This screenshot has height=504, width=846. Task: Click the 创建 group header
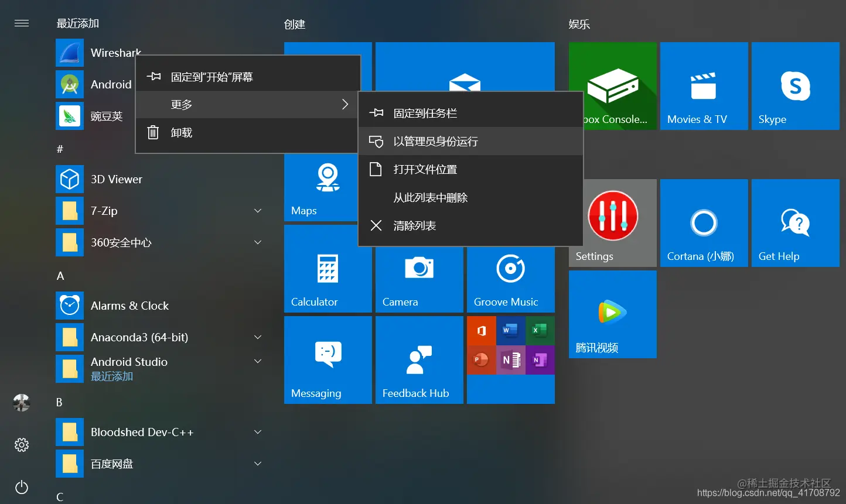295,25
